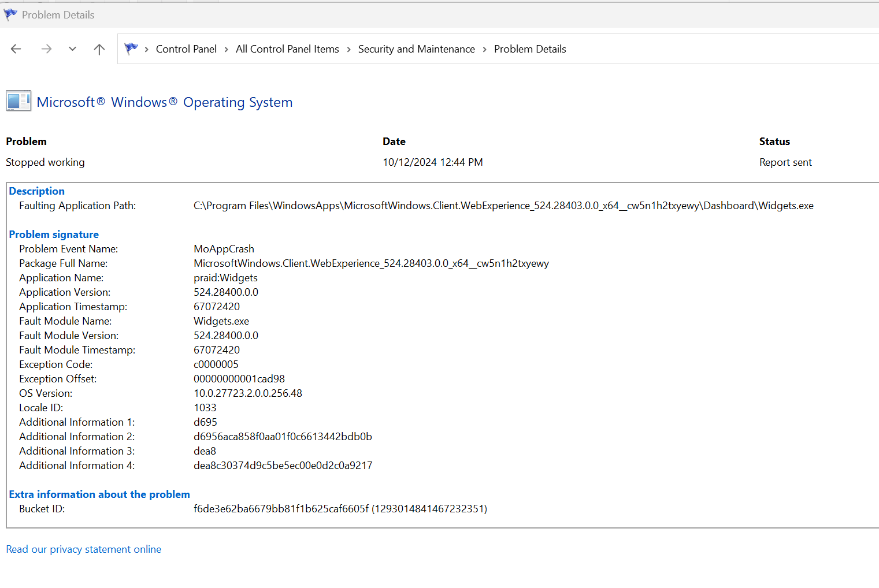The image size is (879, 588).
Task: Expand chevron after All Control Panel Items
Action: tap(348, 50)
